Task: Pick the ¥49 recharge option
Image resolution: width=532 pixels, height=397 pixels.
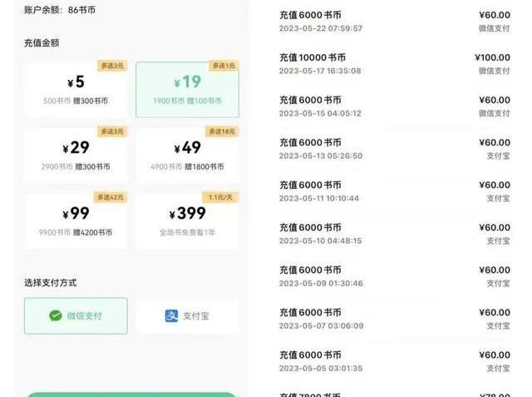Action: coord(187,156)
